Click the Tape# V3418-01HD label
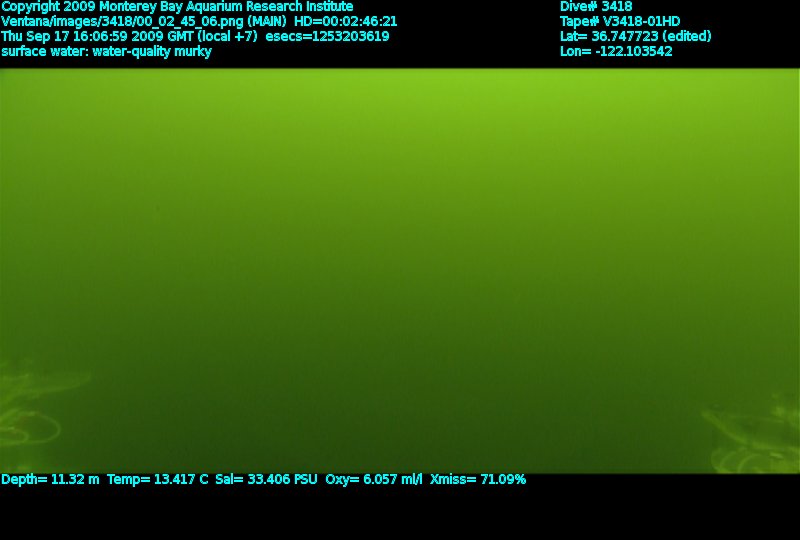The height and width of the screenshot is (540, 800). (x=620, y=22)
